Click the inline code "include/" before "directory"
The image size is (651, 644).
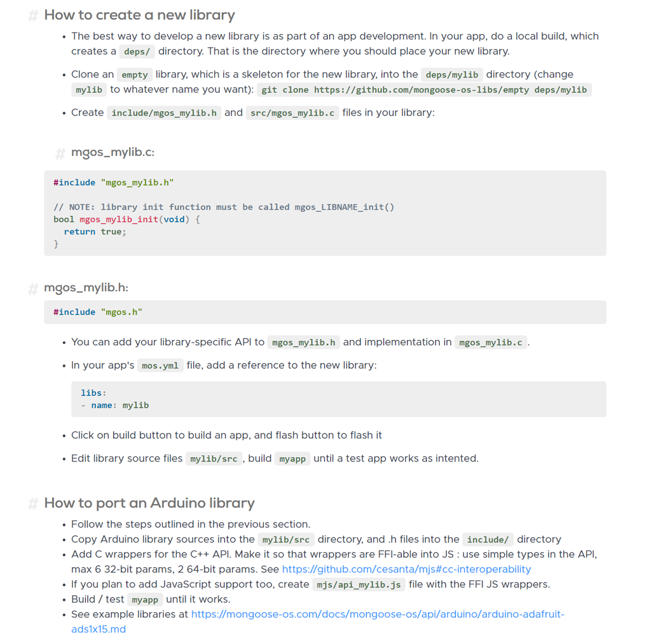488,540
